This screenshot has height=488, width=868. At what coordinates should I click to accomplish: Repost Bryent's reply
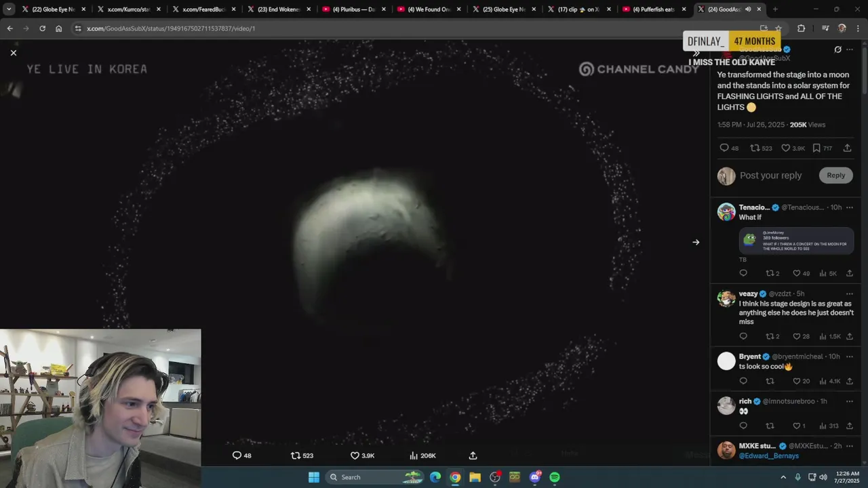(x=770, y=381)
